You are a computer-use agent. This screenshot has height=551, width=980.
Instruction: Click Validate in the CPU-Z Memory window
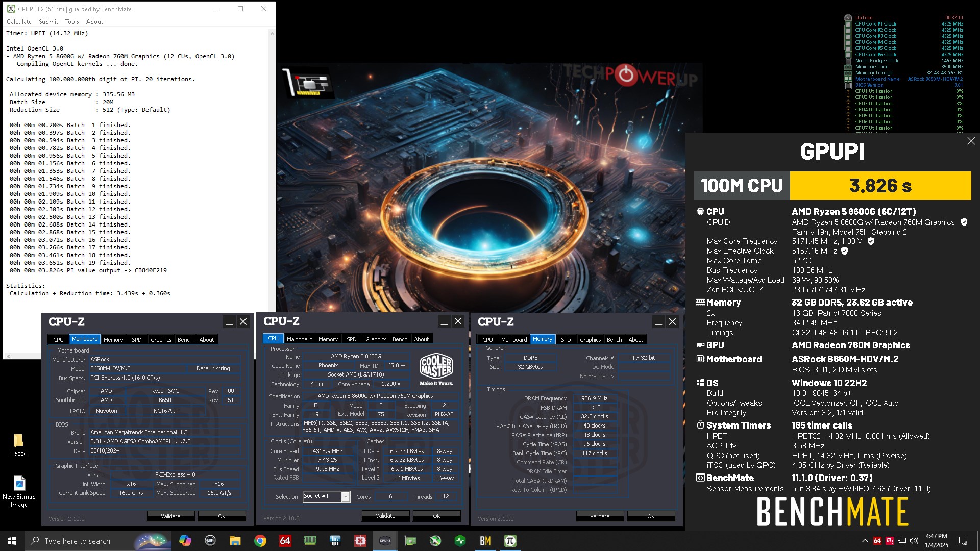point(600,516)
